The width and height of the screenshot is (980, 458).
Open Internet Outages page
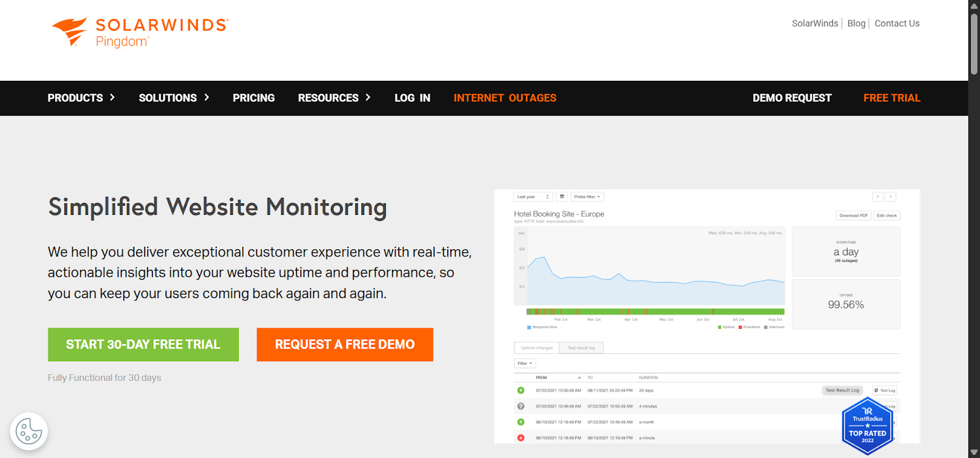[505, 98]
